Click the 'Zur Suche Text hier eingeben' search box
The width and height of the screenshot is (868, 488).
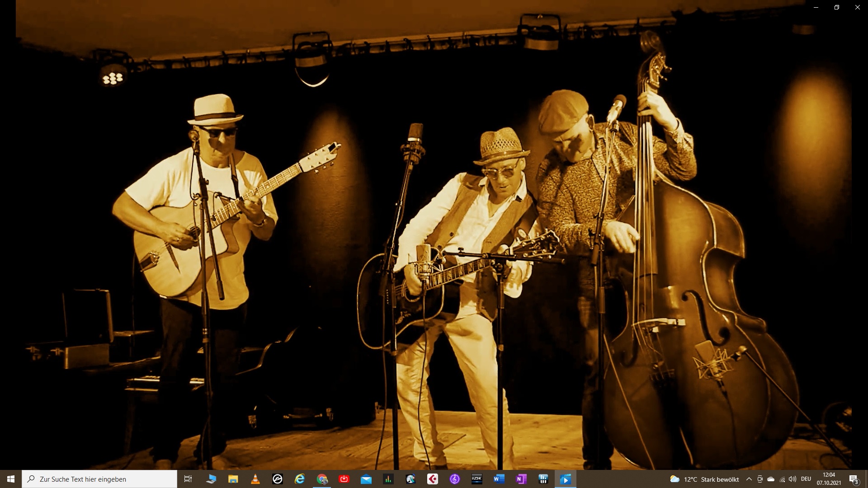point(99,479)
